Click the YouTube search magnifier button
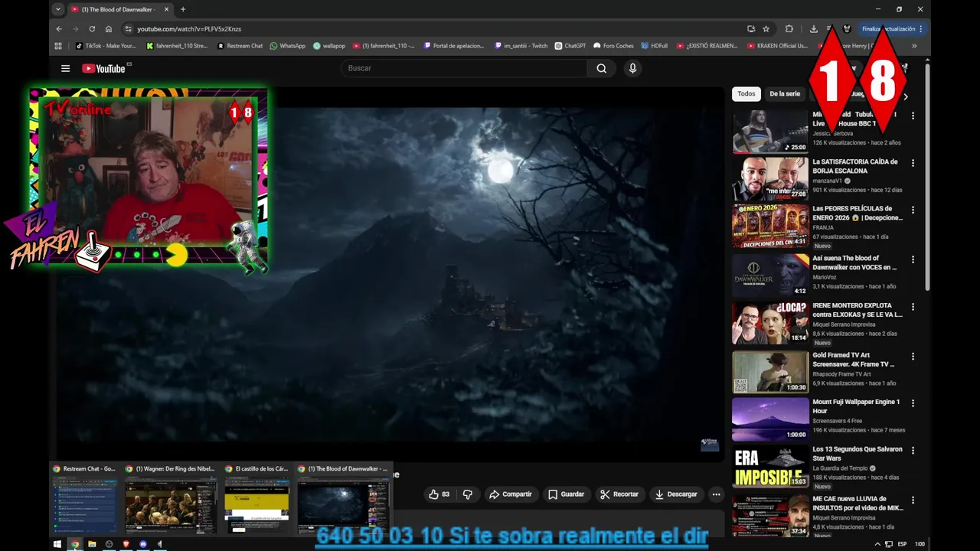Screen dimensions: 980x551 (x=602, y=68)
